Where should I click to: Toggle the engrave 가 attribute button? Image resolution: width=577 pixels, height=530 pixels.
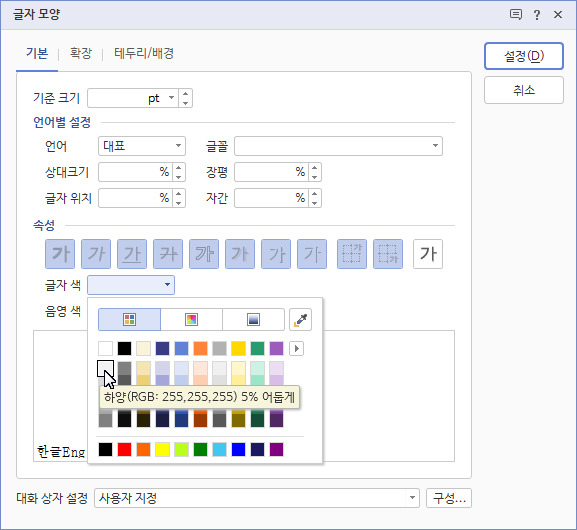point(312,254)
